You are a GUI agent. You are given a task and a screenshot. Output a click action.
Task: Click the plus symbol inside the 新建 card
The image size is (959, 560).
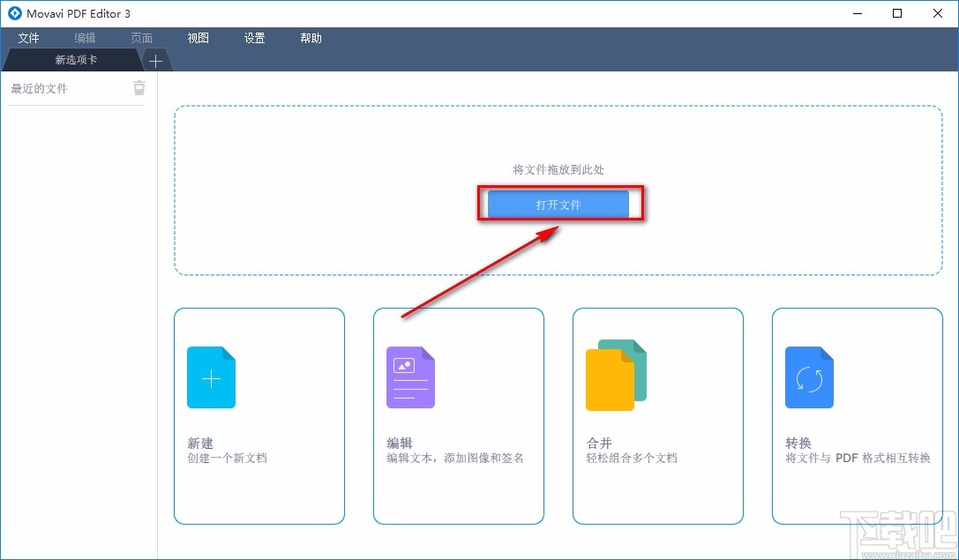[x=211, y=377]
